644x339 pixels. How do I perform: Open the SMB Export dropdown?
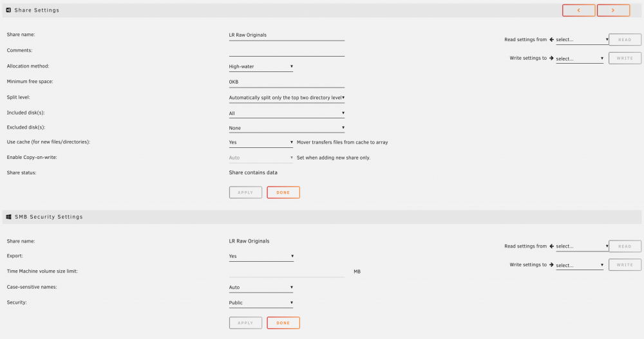tap(261, 256)
